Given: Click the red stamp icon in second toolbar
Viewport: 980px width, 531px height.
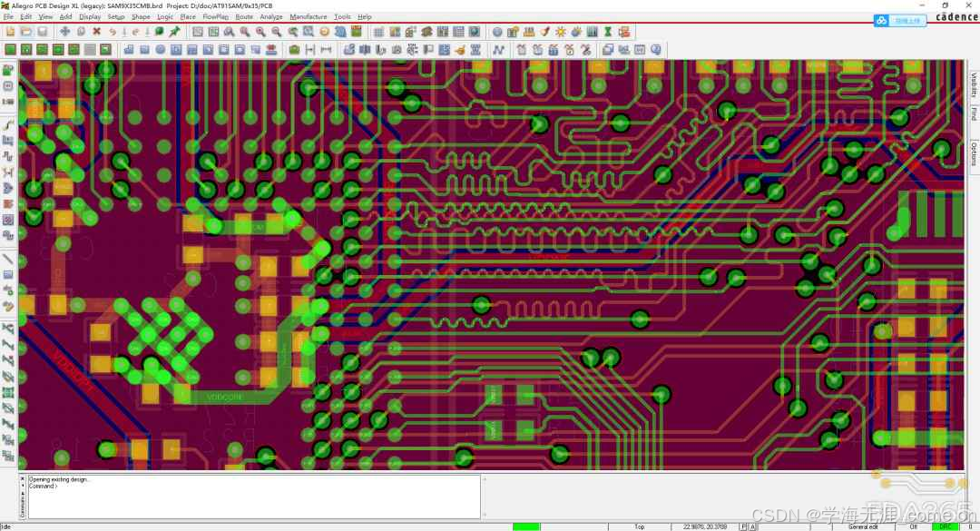Looking at the screenshot, I should pyautogui.click(x=271, y=49).
